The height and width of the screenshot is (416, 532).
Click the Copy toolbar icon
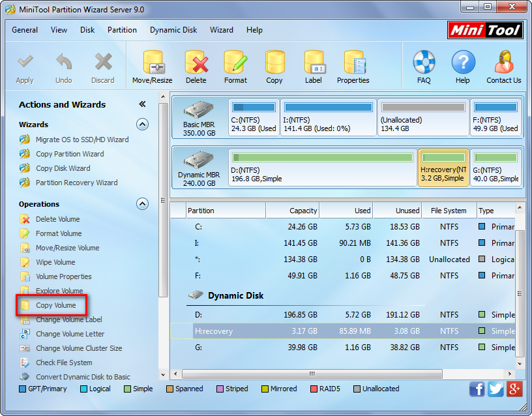(x=274, y=63)
